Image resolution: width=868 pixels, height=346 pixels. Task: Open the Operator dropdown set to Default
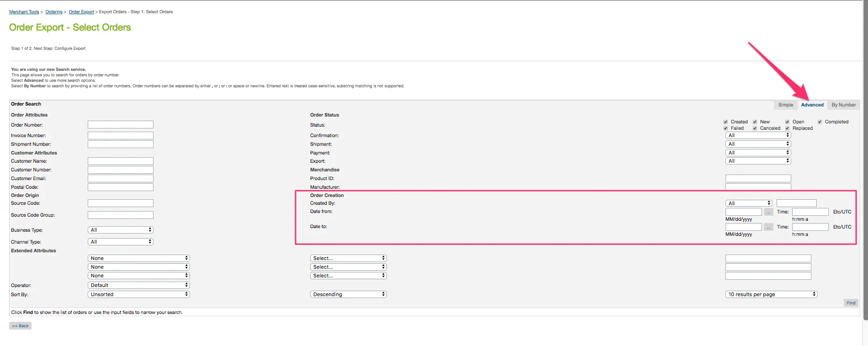coord(138,285)
